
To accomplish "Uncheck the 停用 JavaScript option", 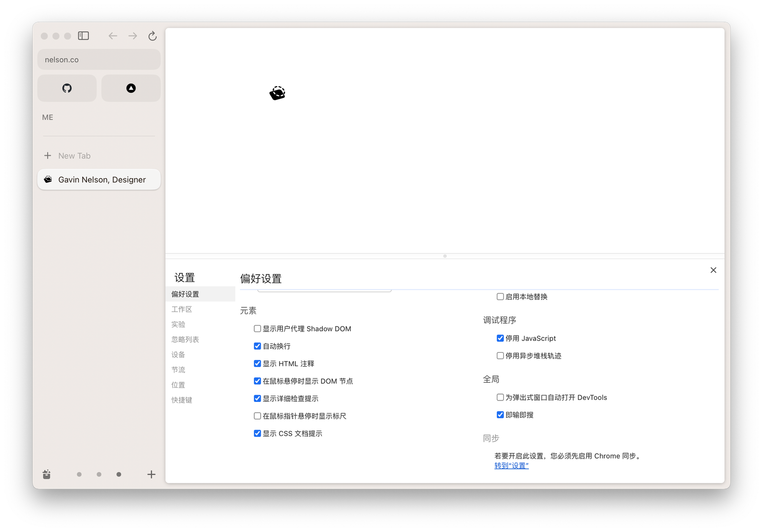I will pos(500,338).
